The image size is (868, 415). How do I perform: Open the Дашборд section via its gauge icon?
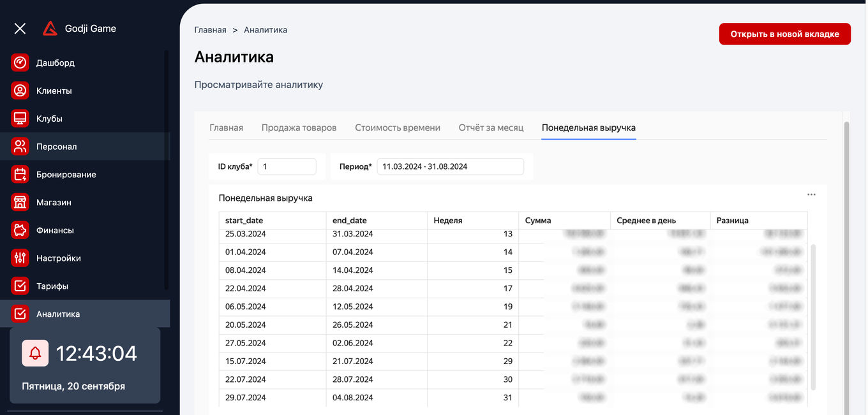tap(19, 62)
